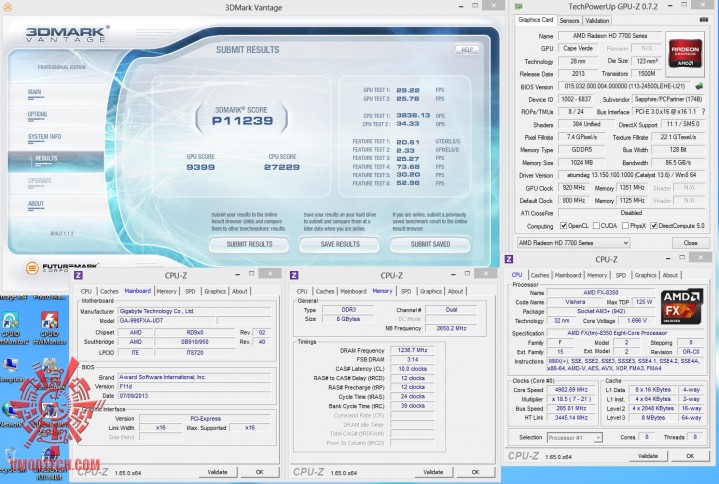Switch to the Sensors tab in GPU-Z
The height and width of the screenshot is (484, 719).
[569, 21]
